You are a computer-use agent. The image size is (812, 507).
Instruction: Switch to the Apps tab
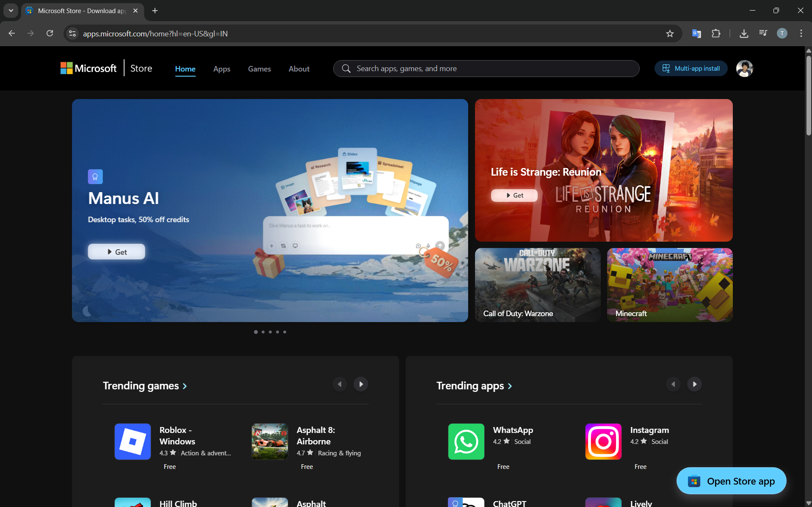[x=221, y=69]
